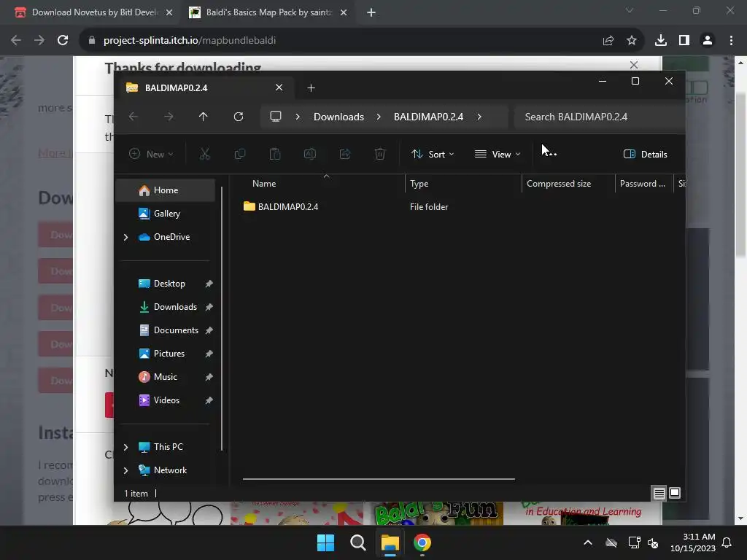
Task: Click BALDIMAP0.2.4 in the breadcrumb path
Action: tap(428, 117)
